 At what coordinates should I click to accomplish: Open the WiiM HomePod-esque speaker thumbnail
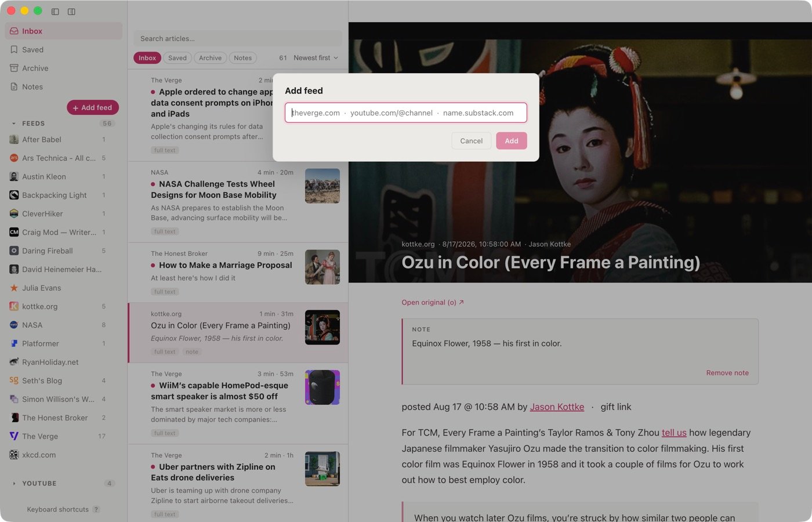[x=322, y=387]
